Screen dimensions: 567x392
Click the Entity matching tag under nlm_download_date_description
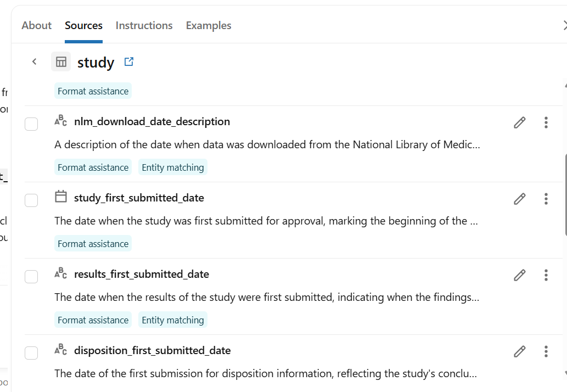[x=173, y=167]
